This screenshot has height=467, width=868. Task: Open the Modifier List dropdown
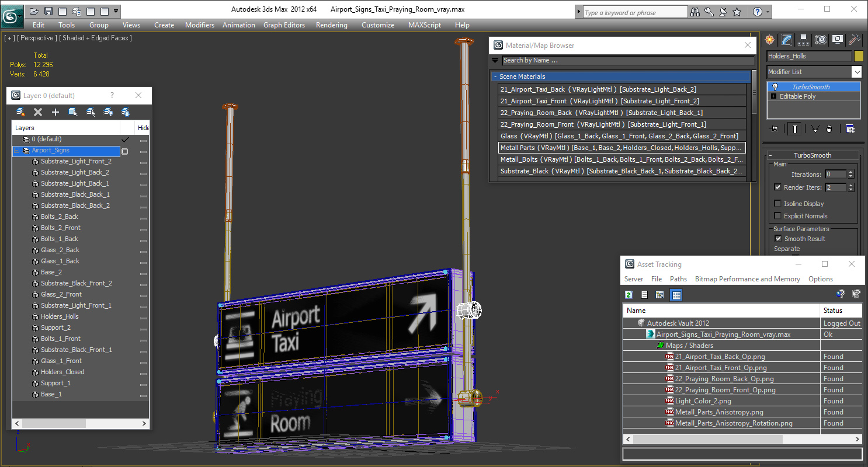[x=856, y=72]
